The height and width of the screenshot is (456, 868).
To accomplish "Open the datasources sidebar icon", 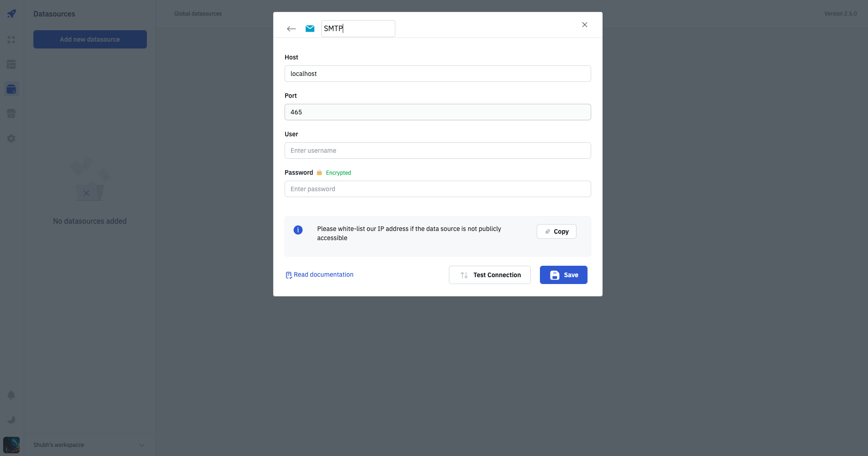I will [x=11, y=89].
